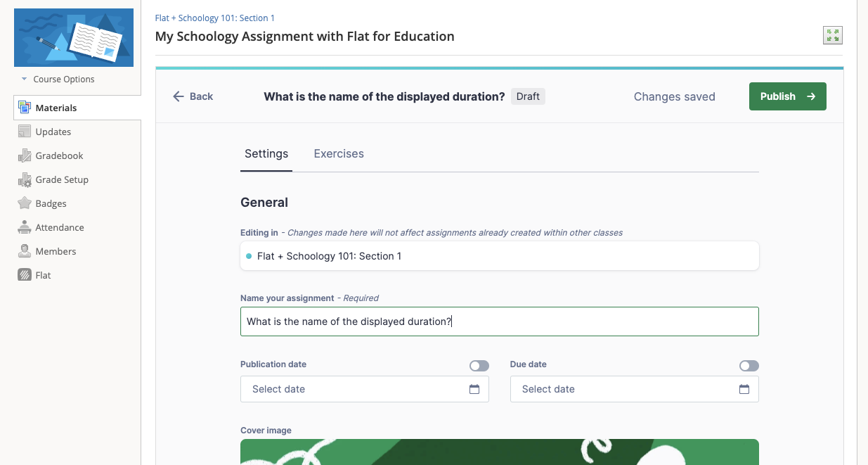Switch to the Settings tab
The height and width of the screenshot is (465, 868).
pyautogui.click(x=266, y=153)
